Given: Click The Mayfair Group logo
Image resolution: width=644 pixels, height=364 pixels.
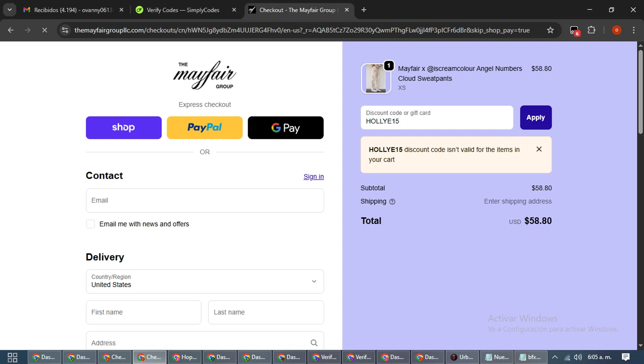Looking at the screenshot, I should (x=205, y=75).
